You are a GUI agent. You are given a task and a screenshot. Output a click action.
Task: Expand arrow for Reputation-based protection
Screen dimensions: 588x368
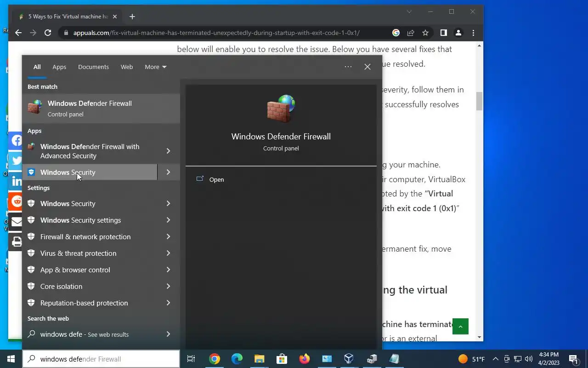169,303
